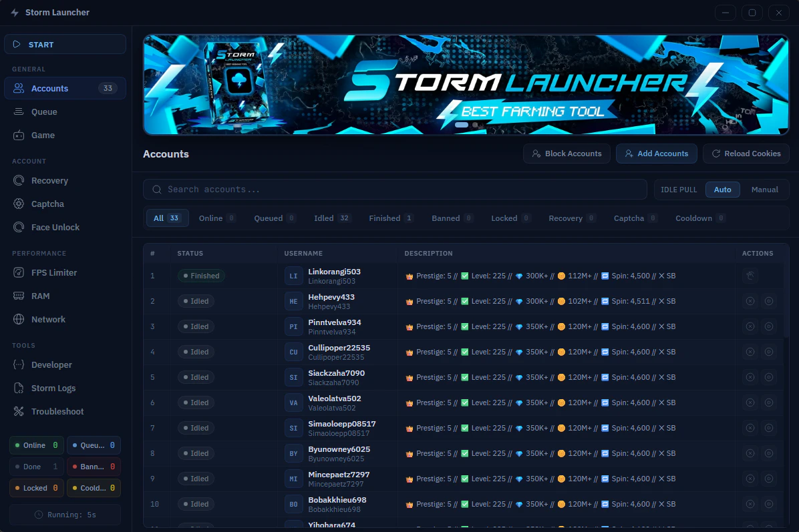Remove Hehpevy433 with its X icon
Viewport: 799px width, 532px height.
point(750,301)
